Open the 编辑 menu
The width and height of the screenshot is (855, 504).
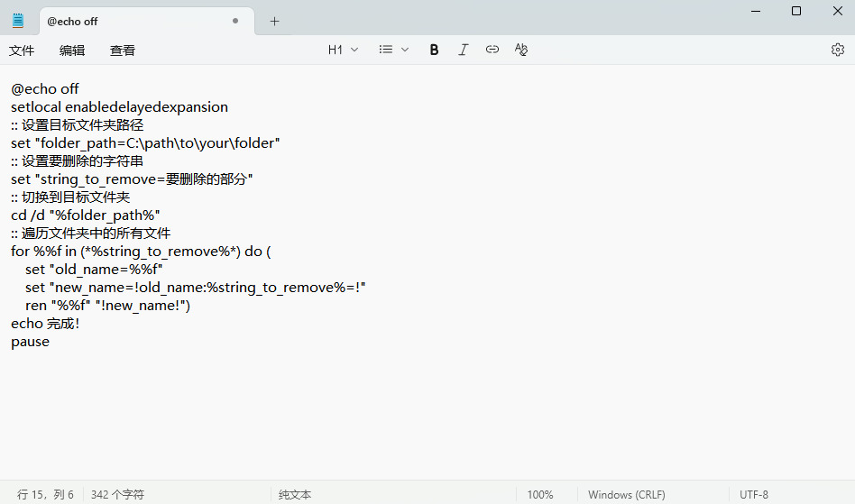pos(72,50)
